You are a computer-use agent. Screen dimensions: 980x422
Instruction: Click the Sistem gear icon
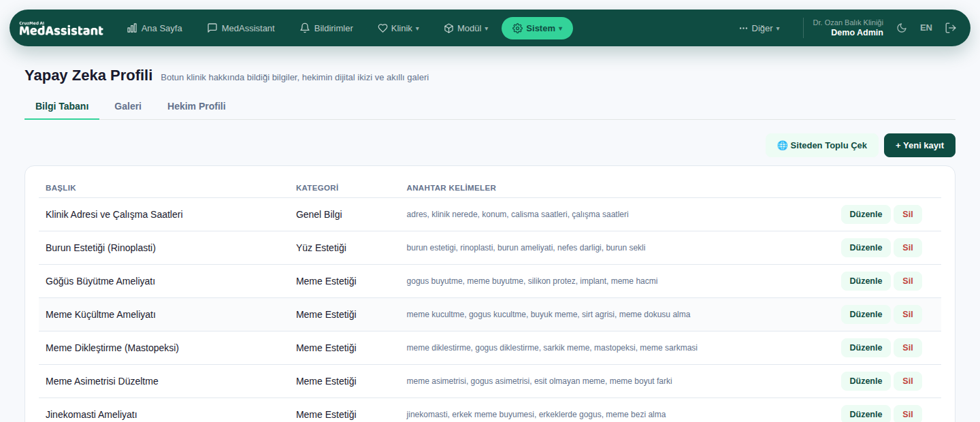point(517,28)
